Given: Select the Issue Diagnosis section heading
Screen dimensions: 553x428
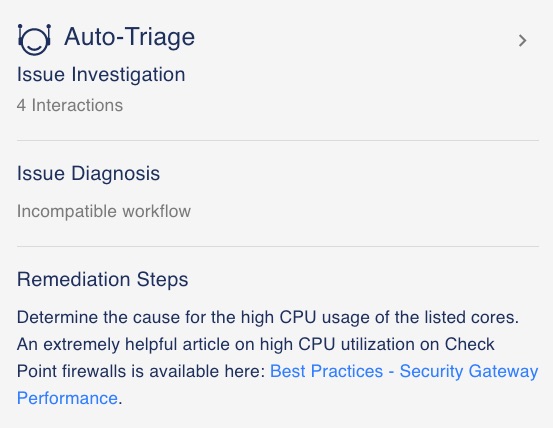Looking at the screenshot, I should pyautogui.click(x=88, y=173).
